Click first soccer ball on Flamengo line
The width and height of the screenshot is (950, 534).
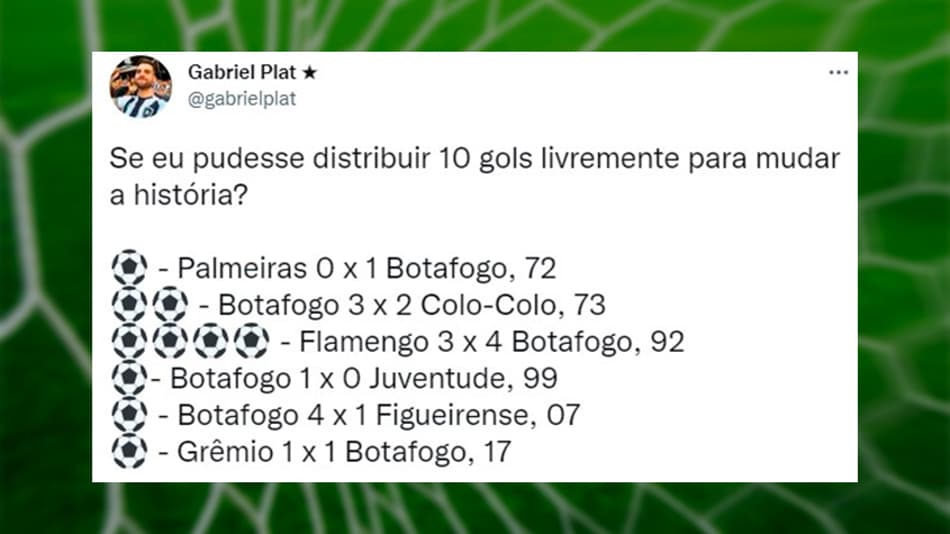point(129,341)
